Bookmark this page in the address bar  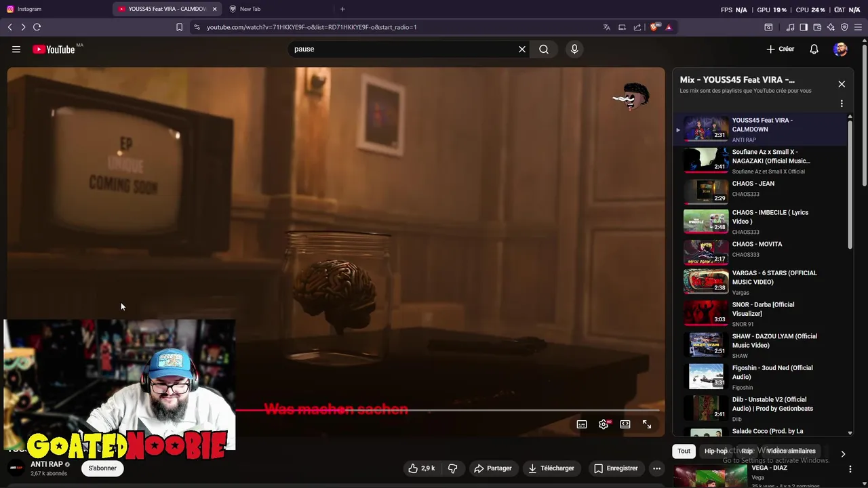[x=179, y=27]
